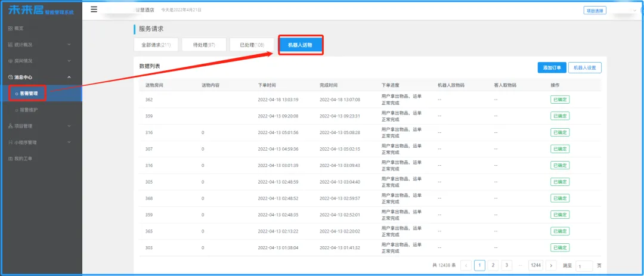This screenshot has width=644, height=276.
Task: Click the 客人取物码 column header
Action: click(505, 85)
